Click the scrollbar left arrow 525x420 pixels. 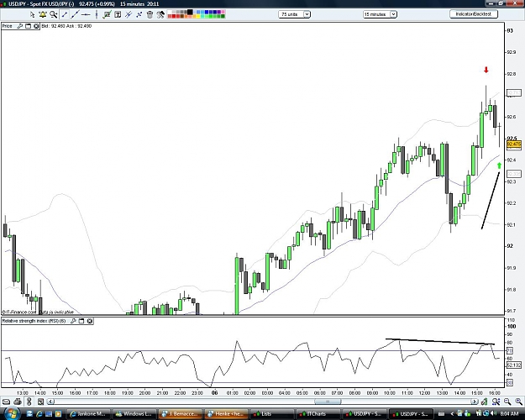coord(50,402)
